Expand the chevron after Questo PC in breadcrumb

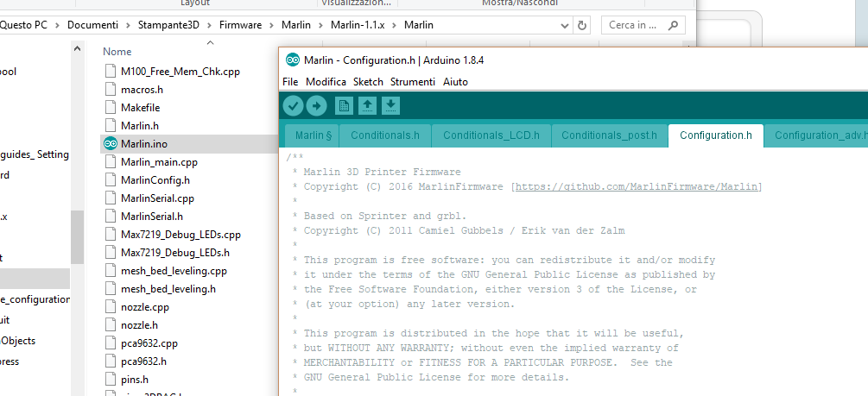58,25
